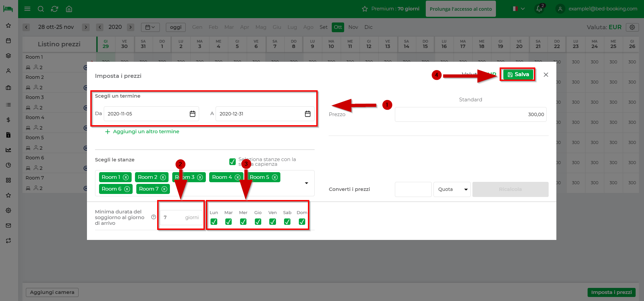Click the Salva button
This screenshot has height=301, width=644.
pyautogui.click(x=518, y=74)
